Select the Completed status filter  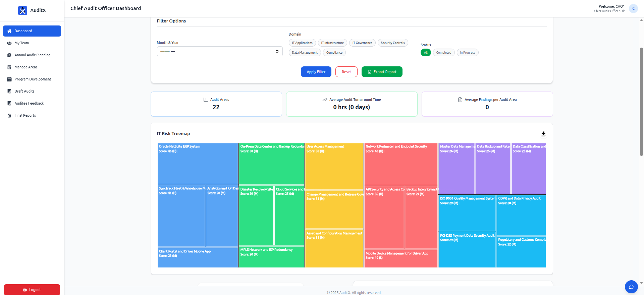click(x=443, y=53)
